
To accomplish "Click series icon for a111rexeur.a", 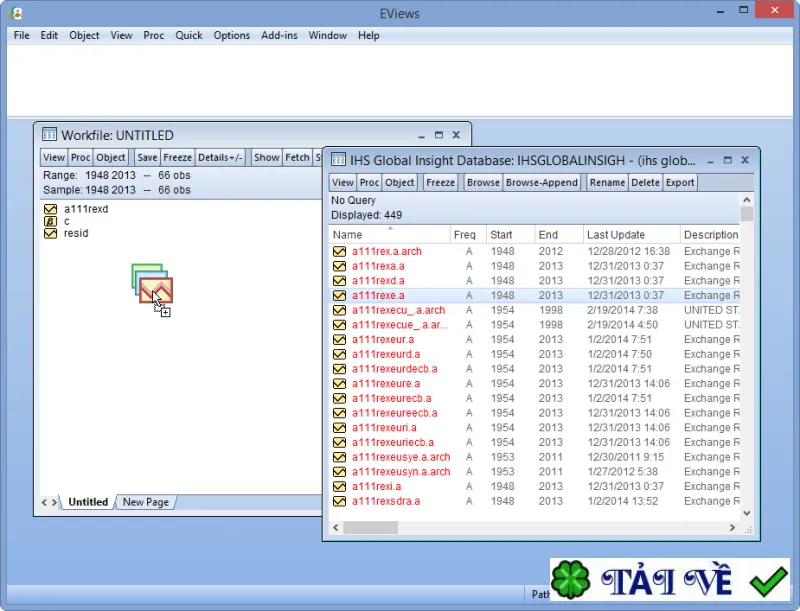I will click(339, 340).
